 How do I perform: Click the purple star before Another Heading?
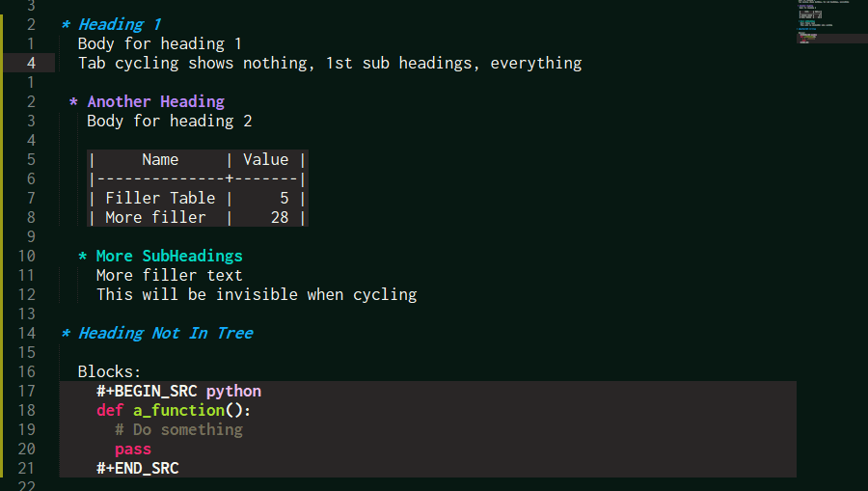click(73, 102)
